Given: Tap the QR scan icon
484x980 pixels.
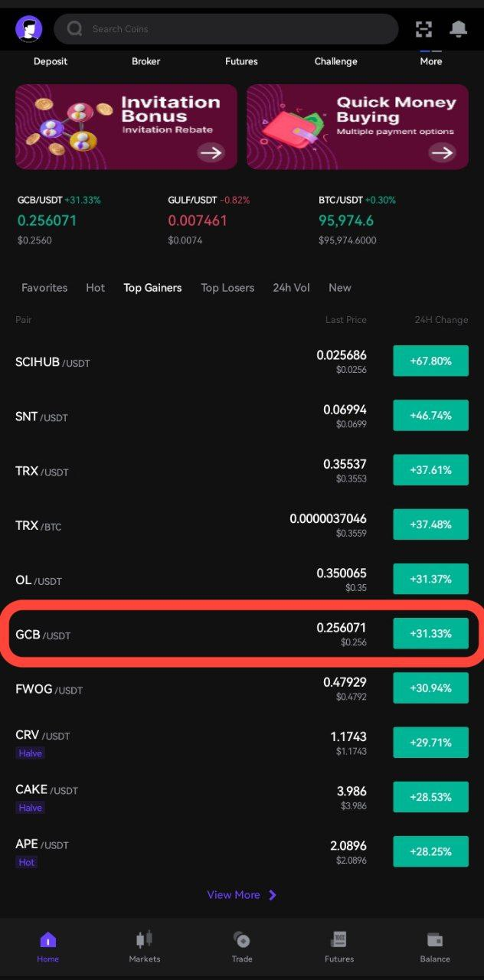Looking at the screenshot, I should tap(423, 29).
